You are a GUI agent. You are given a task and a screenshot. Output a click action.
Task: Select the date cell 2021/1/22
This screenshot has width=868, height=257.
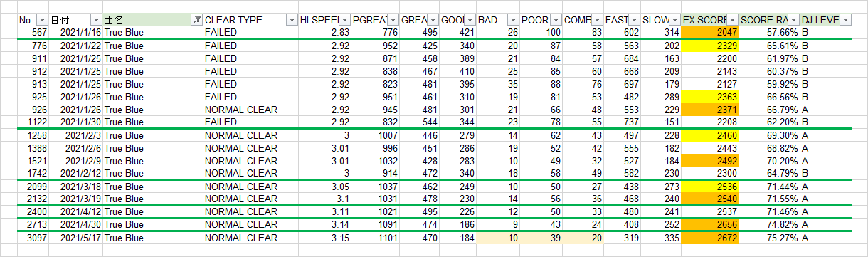click(75, 46)
